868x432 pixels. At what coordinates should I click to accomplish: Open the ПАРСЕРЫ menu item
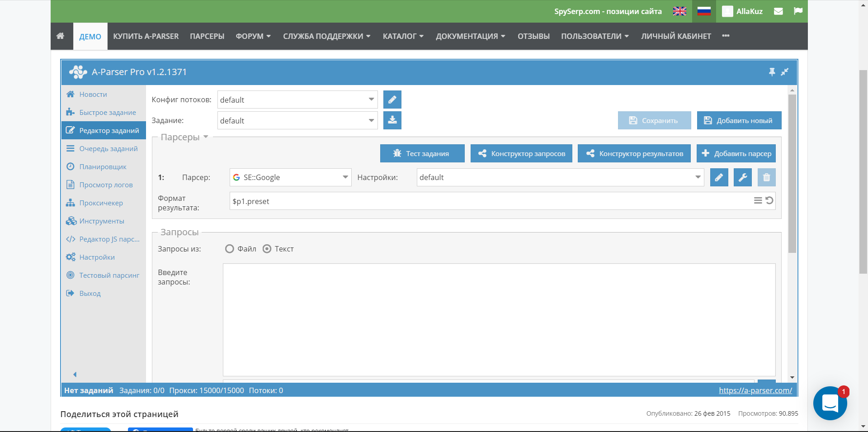click(x=207, y=36)
